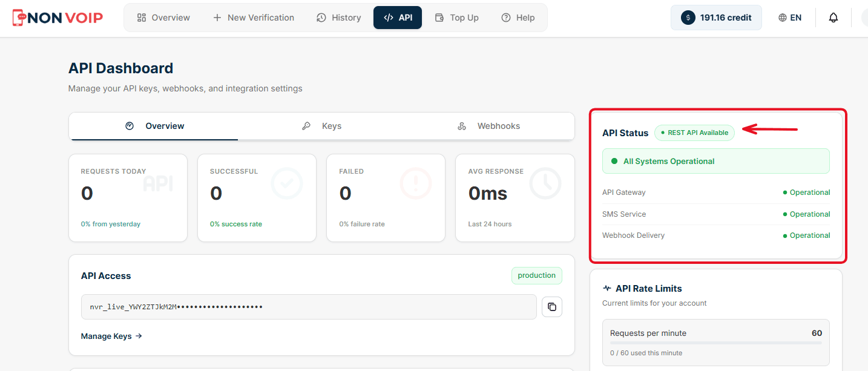Click the gauge icon on Overview tab
Viewport: 868px width, 371px height.
130,126
